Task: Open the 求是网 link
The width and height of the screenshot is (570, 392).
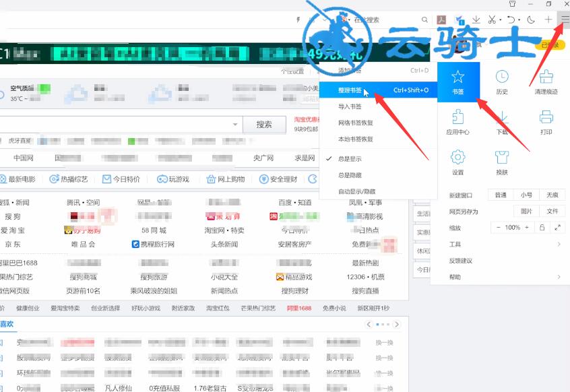Action: coord(305,158)
